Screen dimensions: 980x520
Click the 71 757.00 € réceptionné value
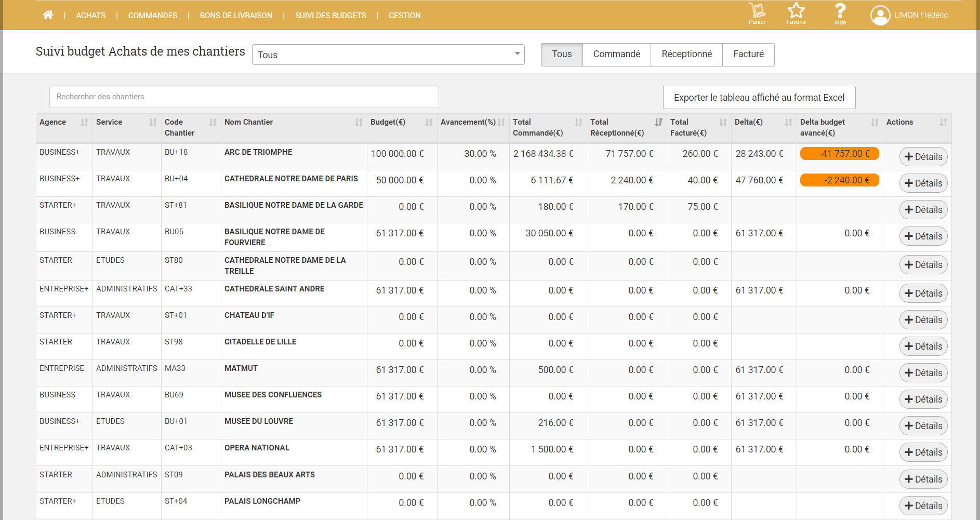[629, 154]
